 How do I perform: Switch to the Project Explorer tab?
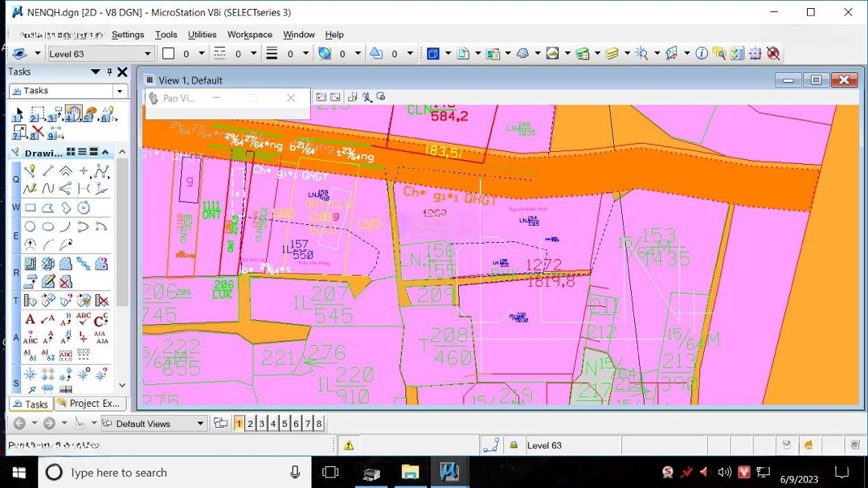(x=88, y=404)
